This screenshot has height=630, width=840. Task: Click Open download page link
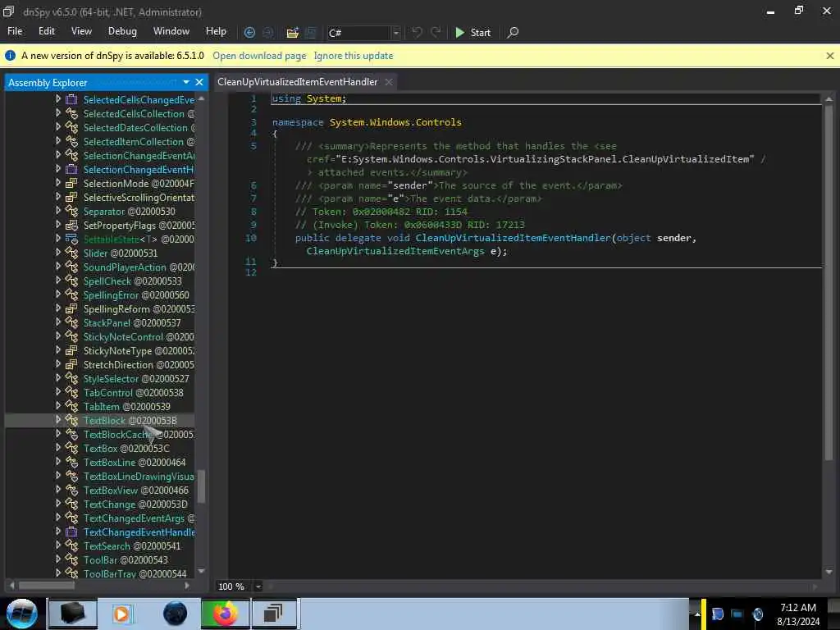click(x=259, y=56)
